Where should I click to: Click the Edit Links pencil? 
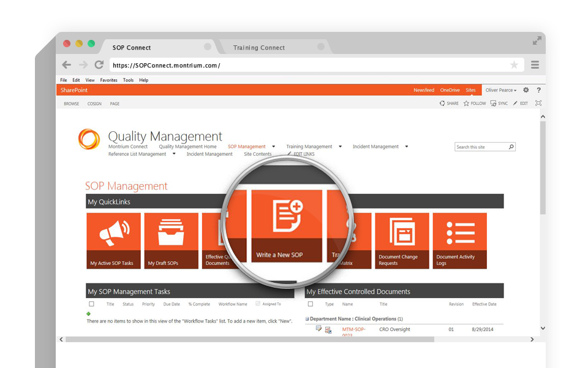tap(289, 154)
